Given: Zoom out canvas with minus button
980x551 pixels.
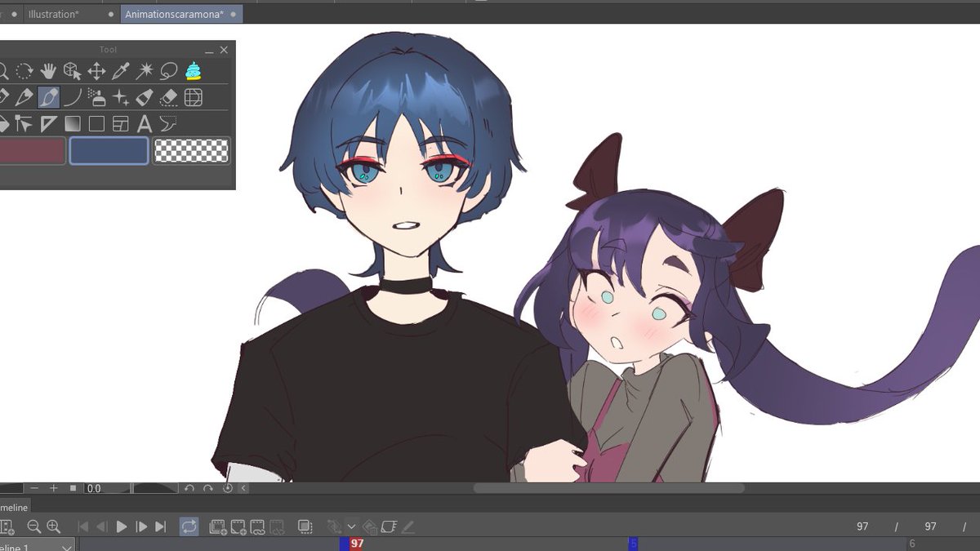Looking at the screenshot, I should click(35, 488).
